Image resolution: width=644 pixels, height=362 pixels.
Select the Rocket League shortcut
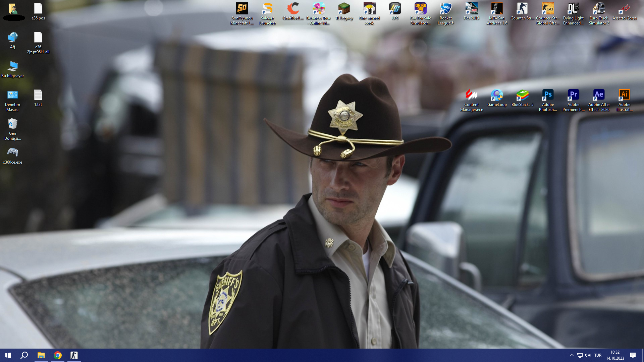446,14
